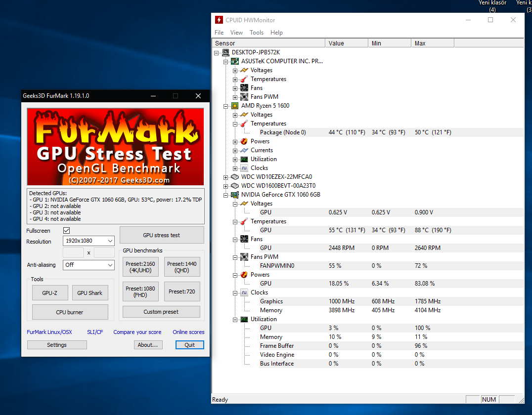Screen dimensions: 532x415
Task: Click the WDC WD10EZEX hard drive icon
Action: tap(235, 177)
